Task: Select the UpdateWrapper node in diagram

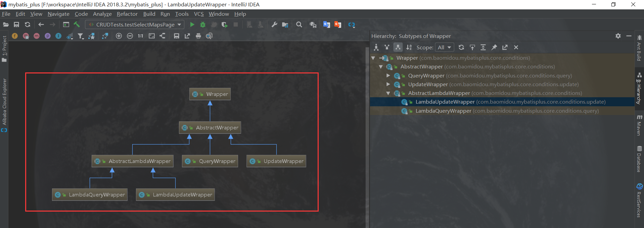Action: 276,161
